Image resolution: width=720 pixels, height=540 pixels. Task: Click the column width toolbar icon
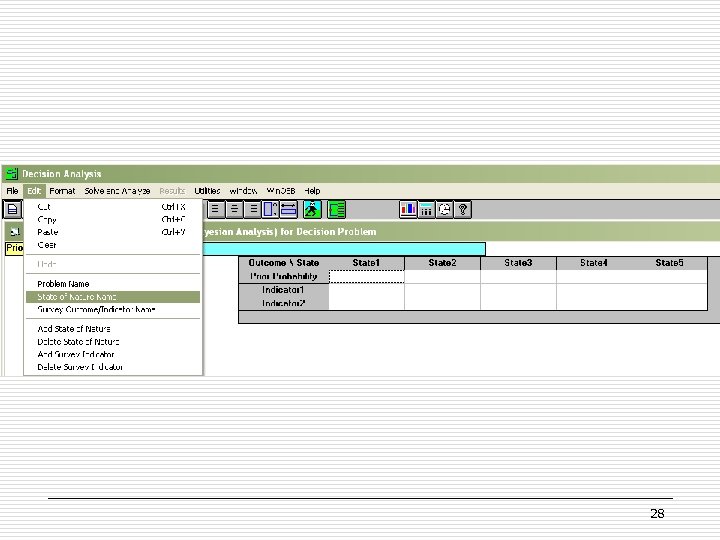(x=288, y=209)
